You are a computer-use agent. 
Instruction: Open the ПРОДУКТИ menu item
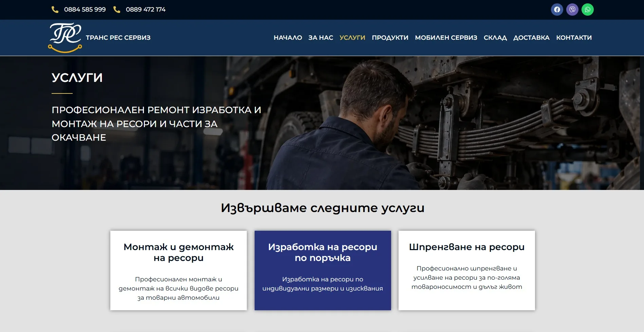(390, 38)
